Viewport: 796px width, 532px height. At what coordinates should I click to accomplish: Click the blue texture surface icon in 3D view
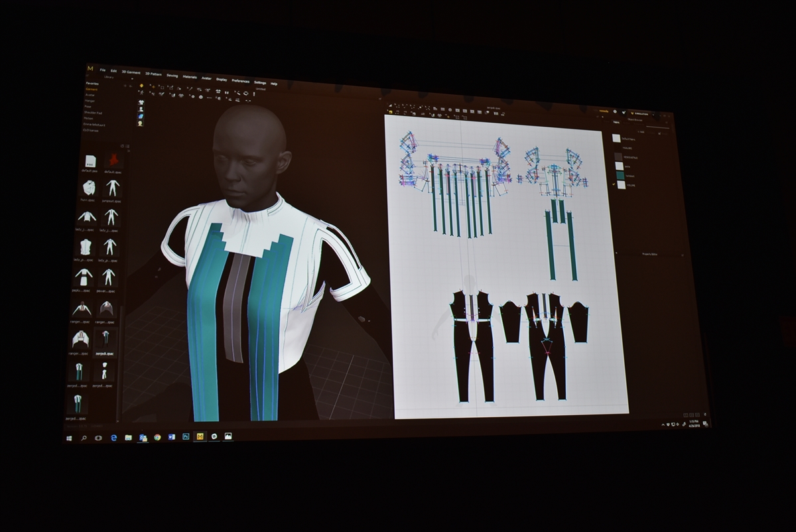point(141,116)
